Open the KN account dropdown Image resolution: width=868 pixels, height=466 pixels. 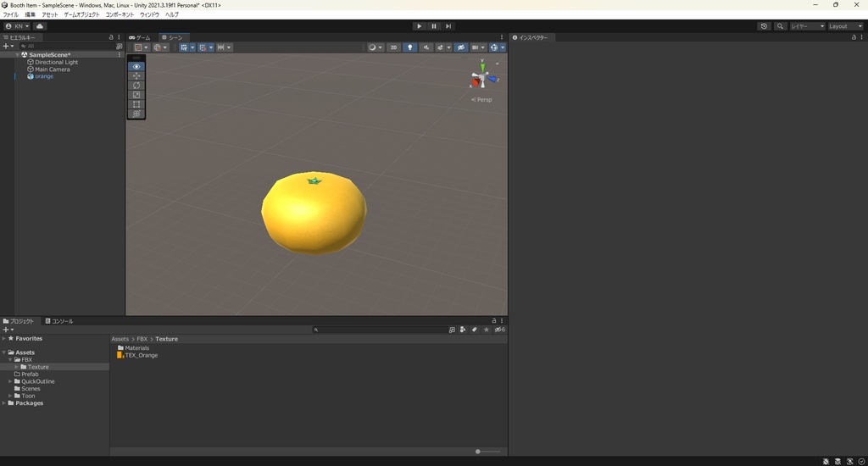click(17, 26)
